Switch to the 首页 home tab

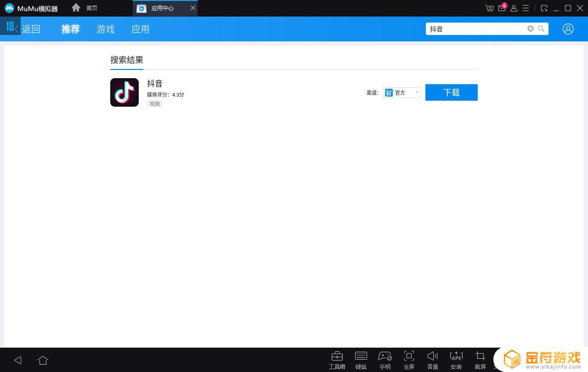tap(85, 8)
